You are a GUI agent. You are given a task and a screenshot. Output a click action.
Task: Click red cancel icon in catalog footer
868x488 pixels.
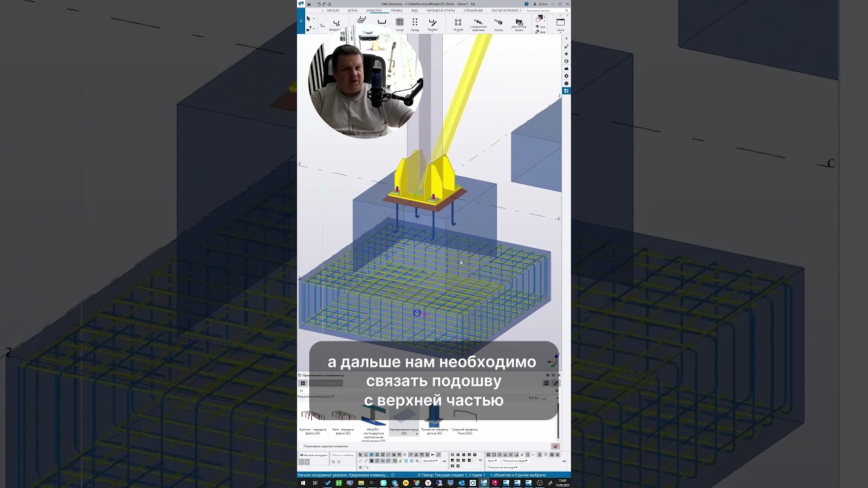pos(555,446)
